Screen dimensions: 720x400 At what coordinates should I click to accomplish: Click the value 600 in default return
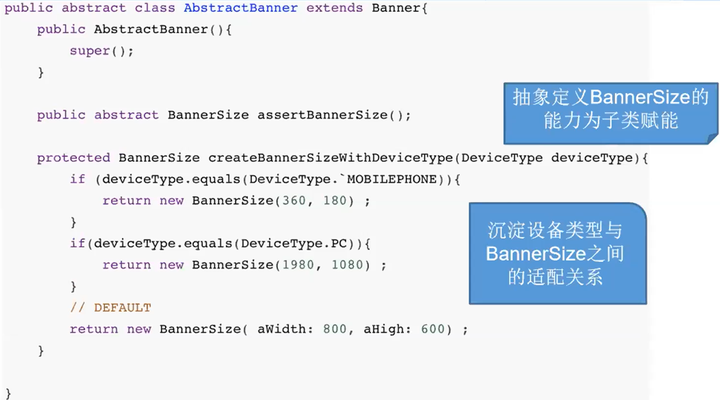[x=433, y=329]
